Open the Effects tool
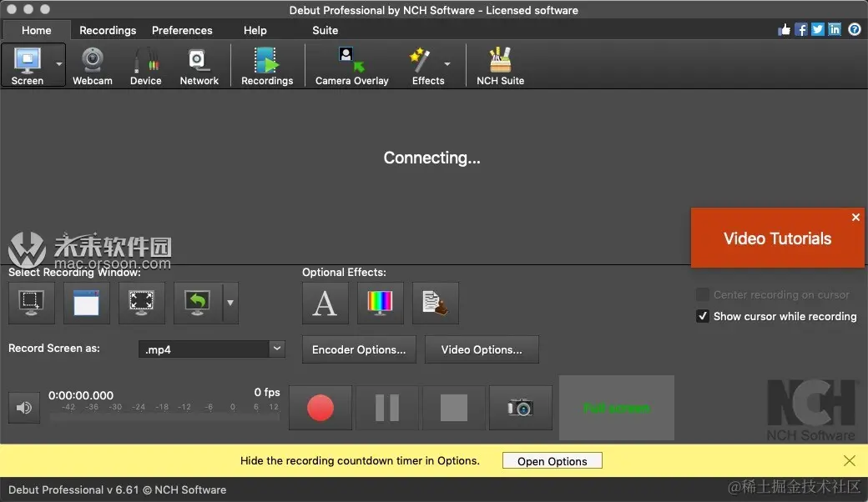The width and height of the screenshot is (868, 502). (428, 66)
